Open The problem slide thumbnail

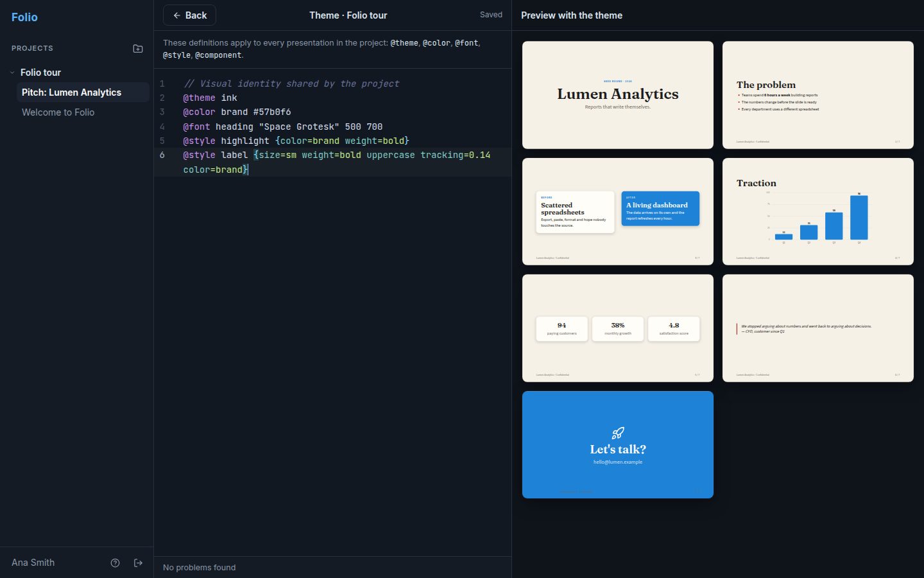[x=818, y=95]
